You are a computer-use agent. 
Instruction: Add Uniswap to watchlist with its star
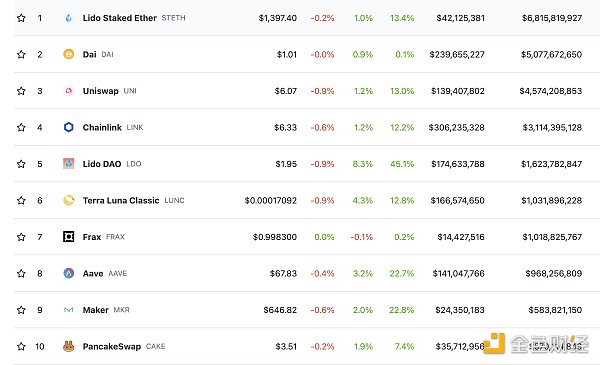click(21, 91)
